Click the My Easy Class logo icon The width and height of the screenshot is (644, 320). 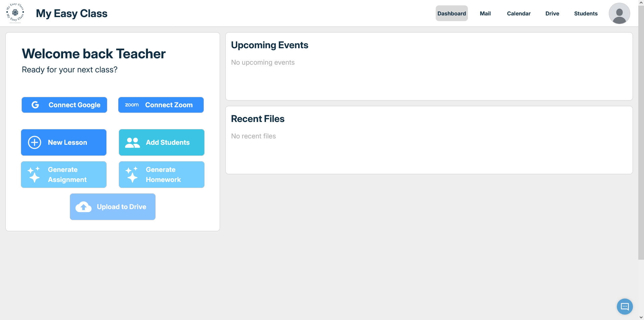[x=15, y=13]
